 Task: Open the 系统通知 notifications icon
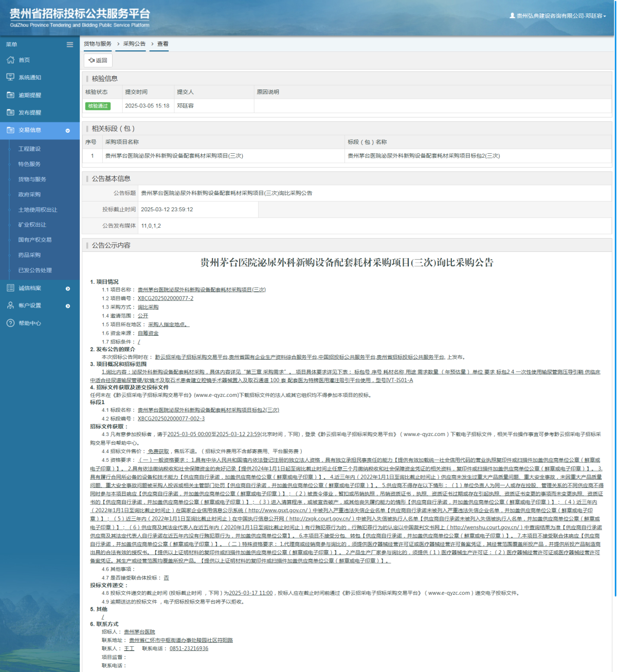10,77
